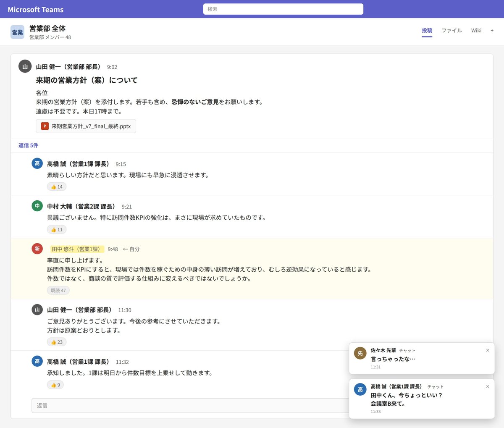Click the 11:32 timestamp on 高橋's reply
The image size is (504, 428).
click(x=122, y=362)
